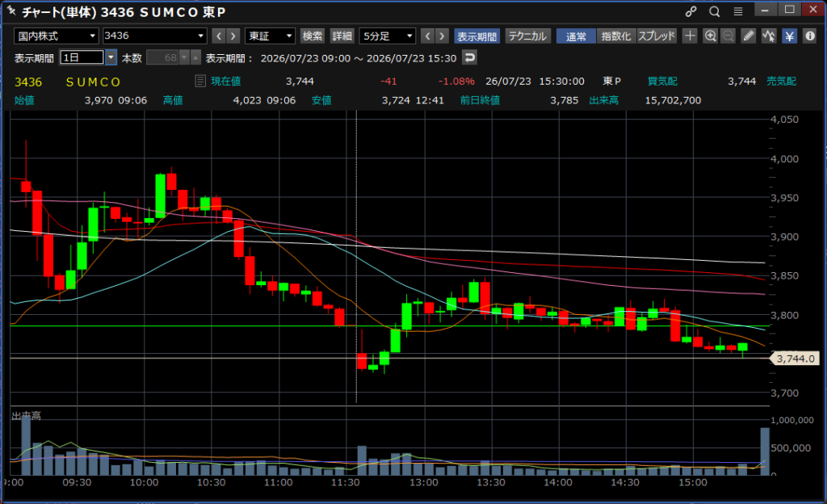Viewport: 827px width, 504px height.
Task: Open the 国内株式 asset type dropdown
Action: tap(56, 36)
